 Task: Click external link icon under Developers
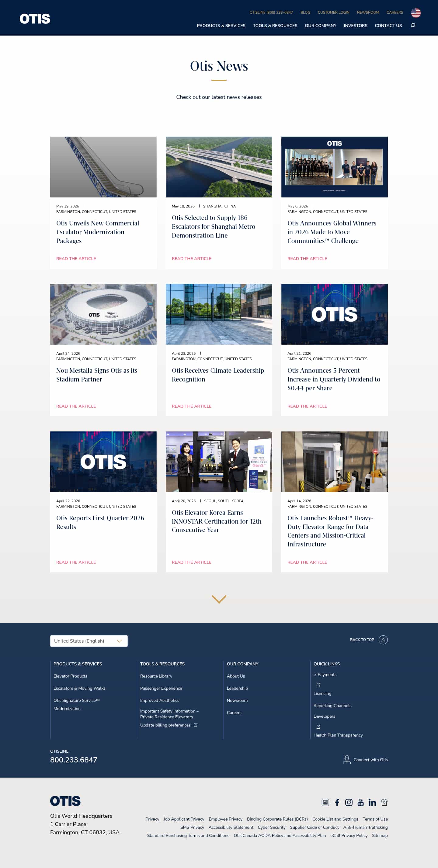click(x=318, y=727)
